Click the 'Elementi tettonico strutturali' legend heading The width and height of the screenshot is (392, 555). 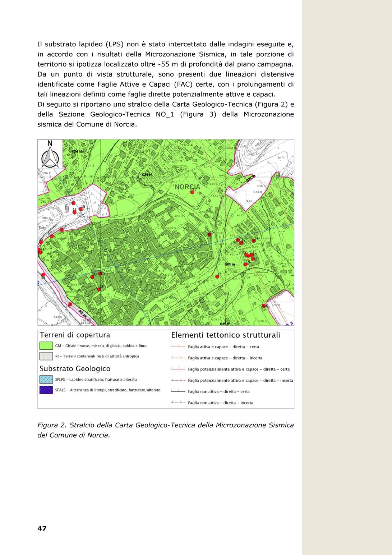[x=226, y=335]
